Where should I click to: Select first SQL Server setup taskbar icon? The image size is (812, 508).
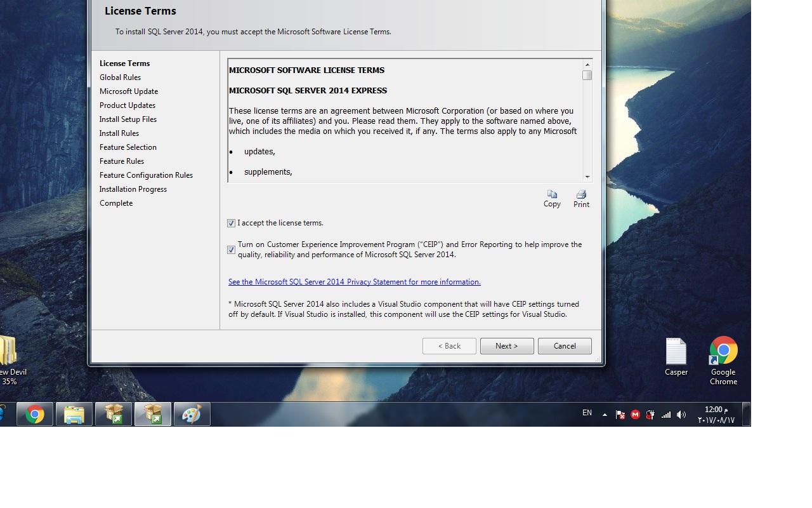click(x=114, y=415)
